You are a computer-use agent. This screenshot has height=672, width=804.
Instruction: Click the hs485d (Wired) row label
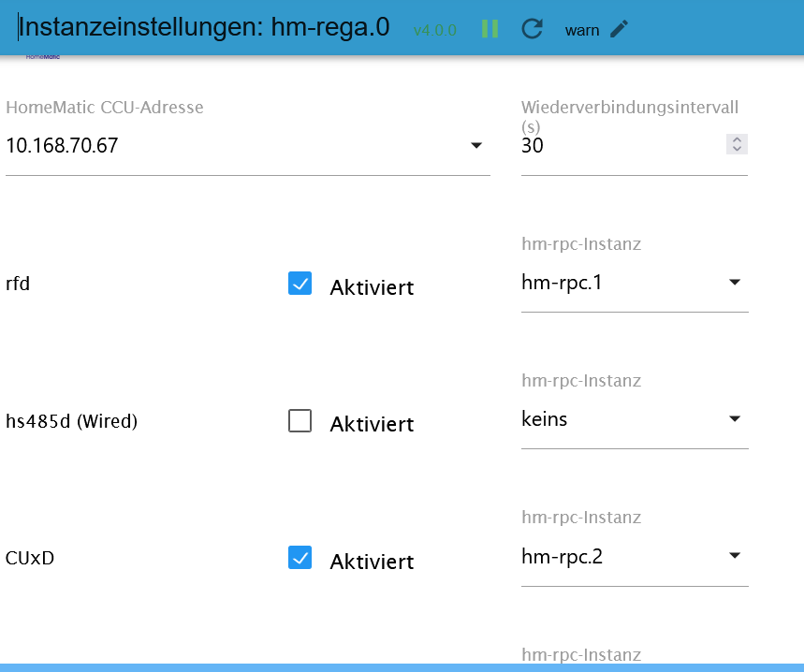(x=72, y=421)
